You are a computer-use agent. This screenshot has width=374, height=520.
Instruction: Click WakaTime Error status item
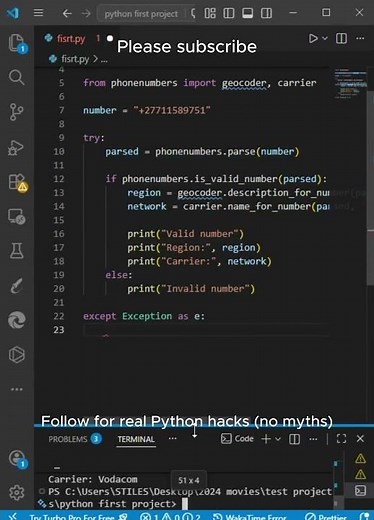point(249,517)
